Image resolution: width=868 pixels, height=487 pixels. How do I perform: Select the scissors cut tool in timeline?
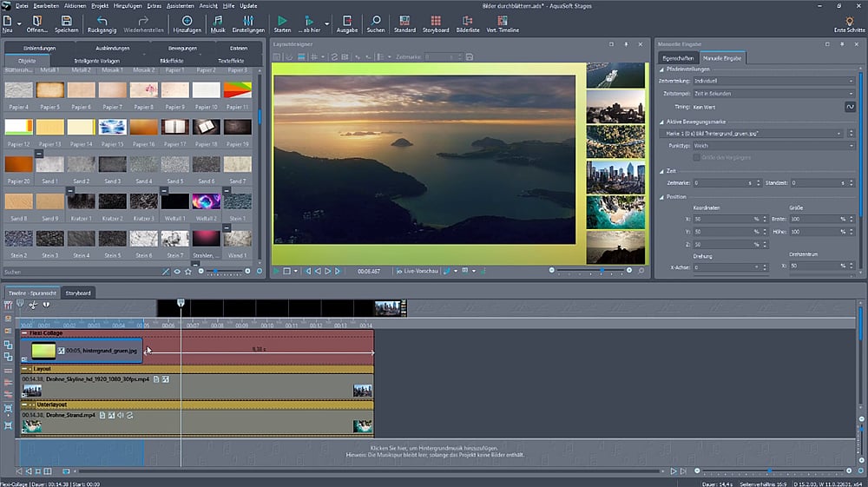tap(33, 305)
